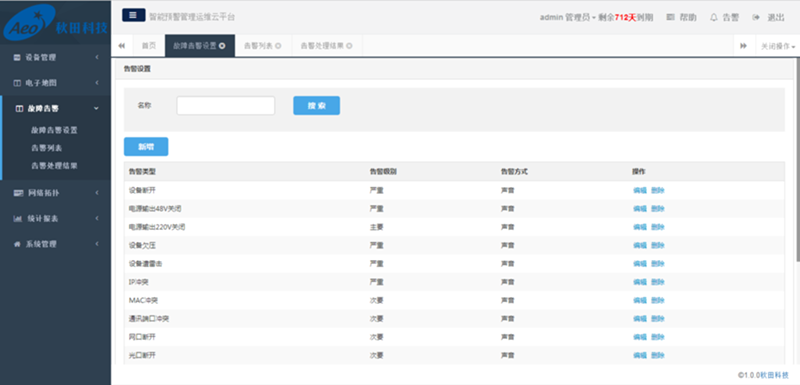Edit the 设备欠压 alarm row

(x=640, y=245)
